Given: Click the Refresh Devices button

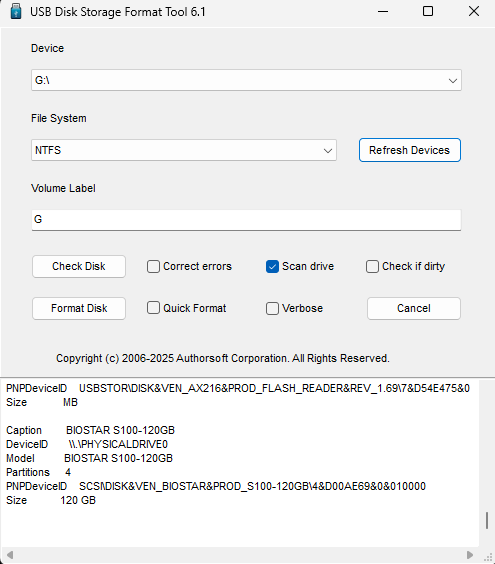Looking at the screenshot, I should (410, 150).
